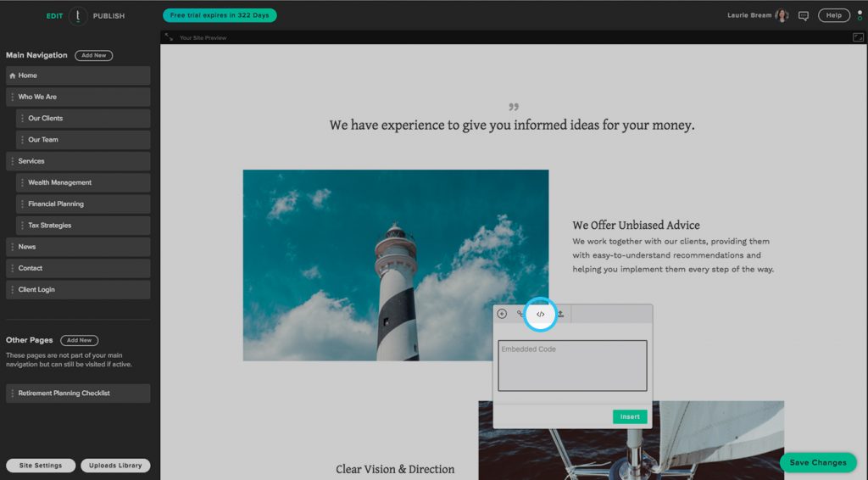Click the drag handle beside Tax Strategies

[22, 226]
